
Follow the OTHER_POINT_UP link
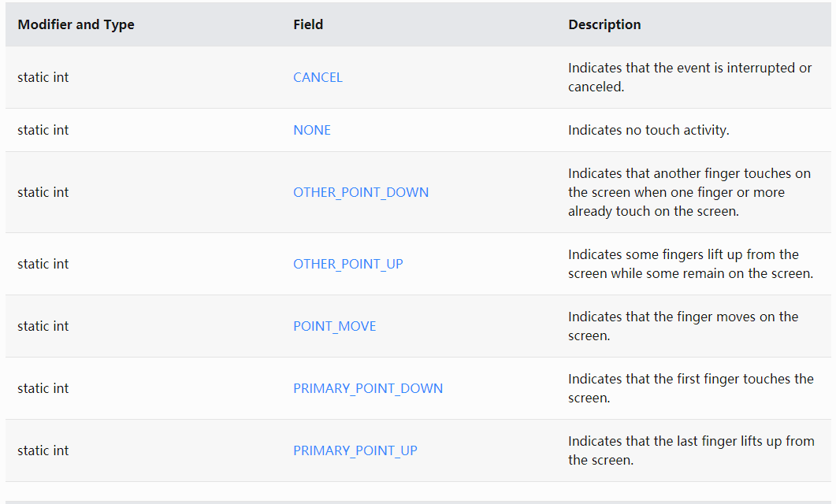pos(347,264)
